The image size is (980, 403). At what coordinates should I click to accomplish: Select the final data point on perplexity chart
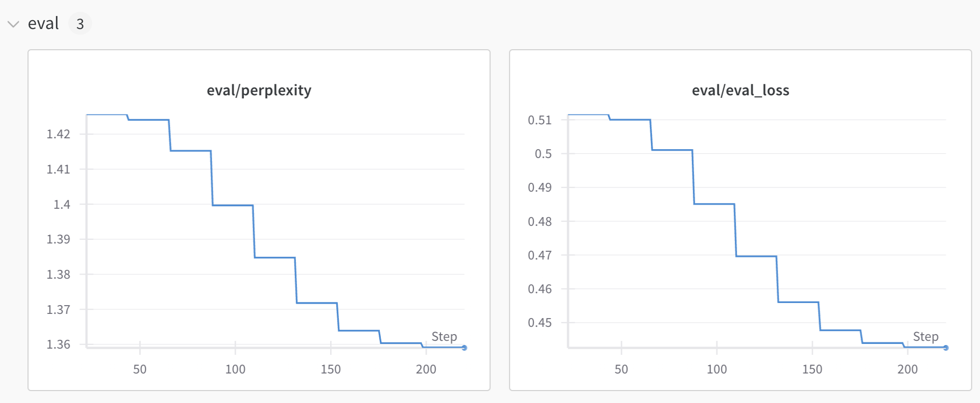pos(464,348)
